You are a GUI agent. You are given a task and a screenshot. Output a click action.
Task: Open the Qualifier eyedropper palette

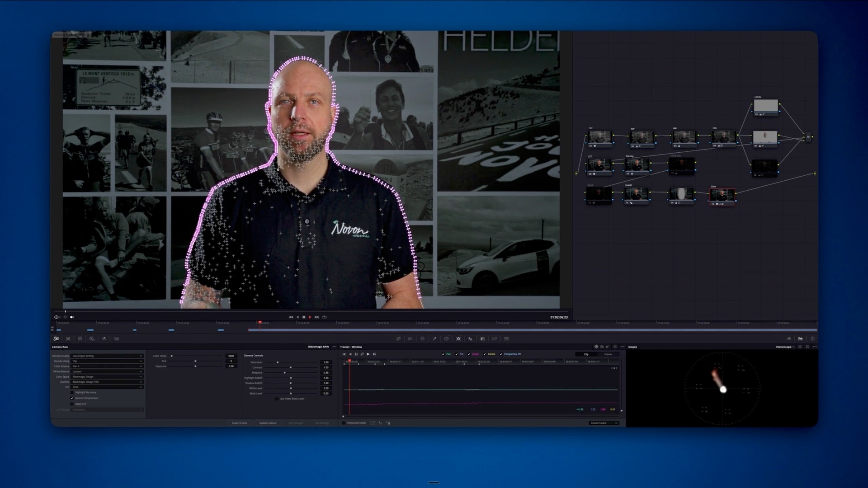(x=434, y=338)
